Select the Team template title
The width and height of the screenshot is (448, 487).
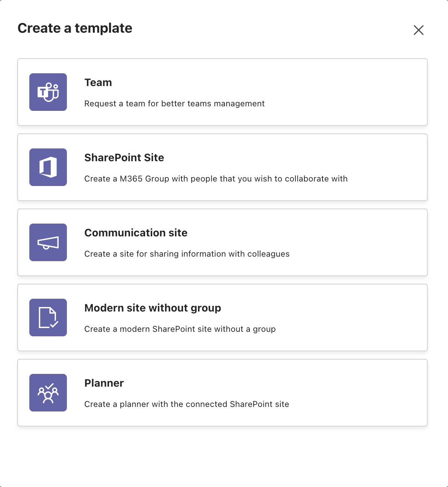98,83
